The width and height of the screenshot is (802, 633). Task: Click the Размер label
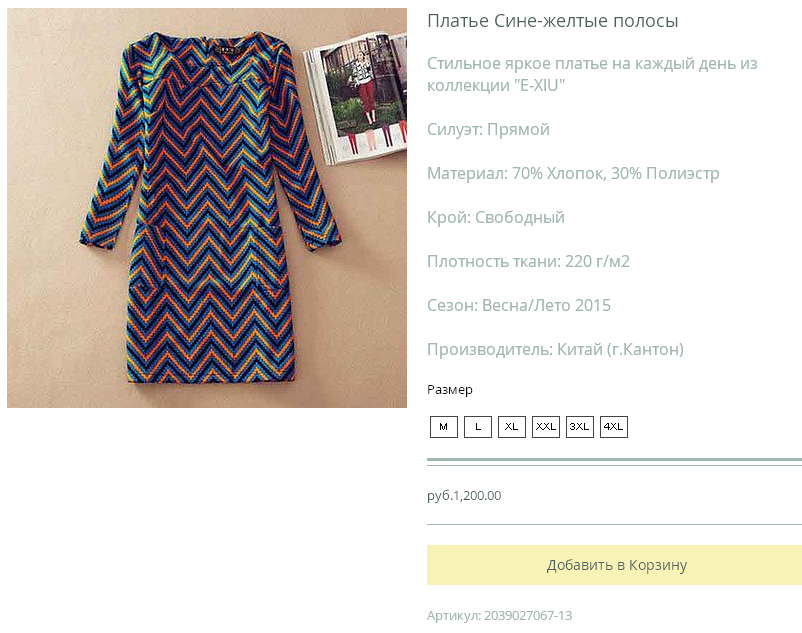click(450, 390)
